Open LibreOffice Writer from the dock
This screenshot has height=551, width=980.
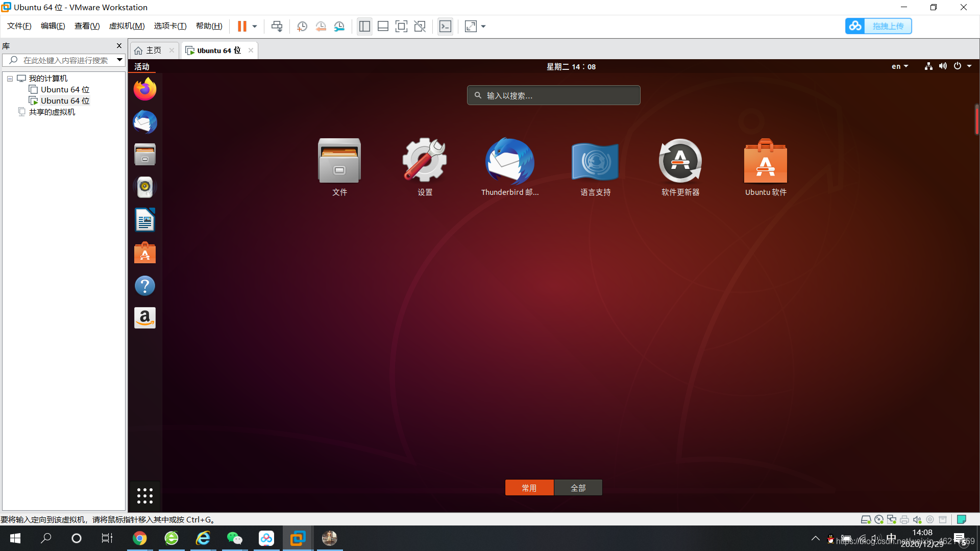click(x=145, y=220)
